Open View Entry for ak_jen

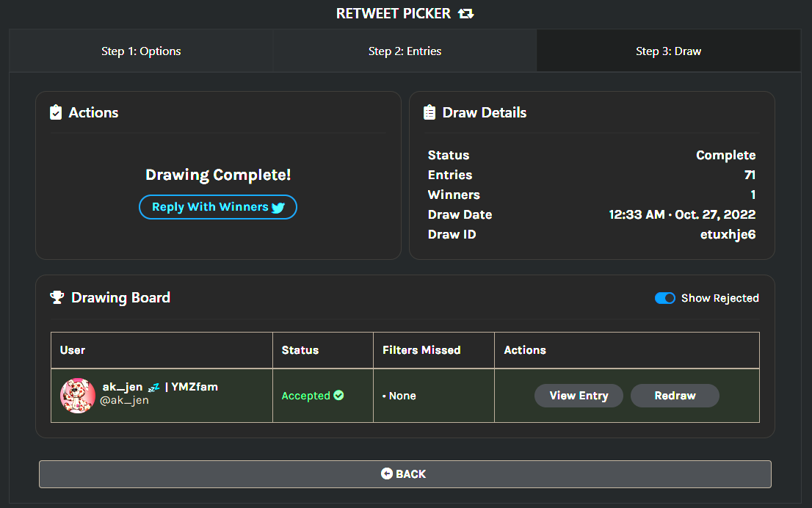coord(579,396)
